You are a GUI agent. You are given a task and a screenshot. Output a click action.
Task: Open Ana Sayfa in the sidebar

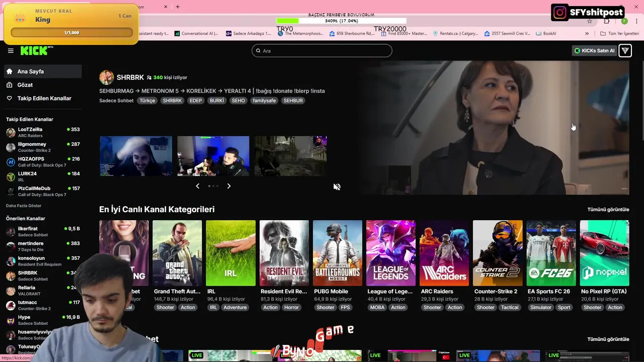[x=43, y=71]
